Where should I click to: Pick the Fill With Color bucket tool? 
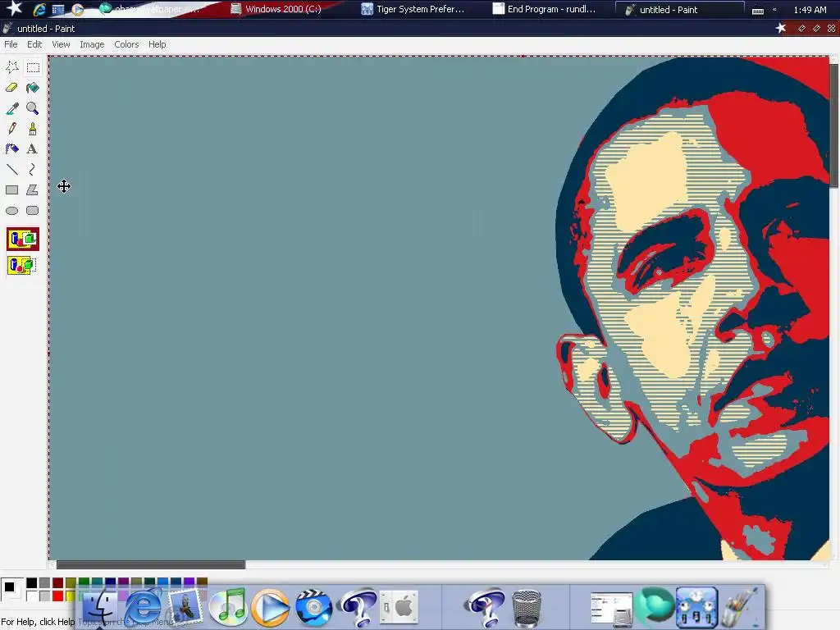click(x=33, y=88)
